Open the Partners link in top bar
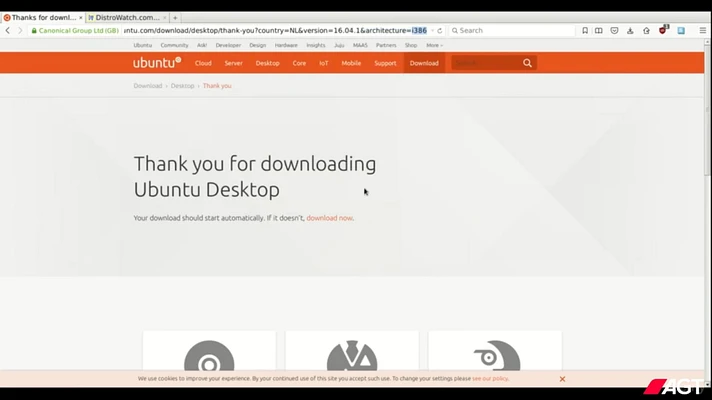 386,45
